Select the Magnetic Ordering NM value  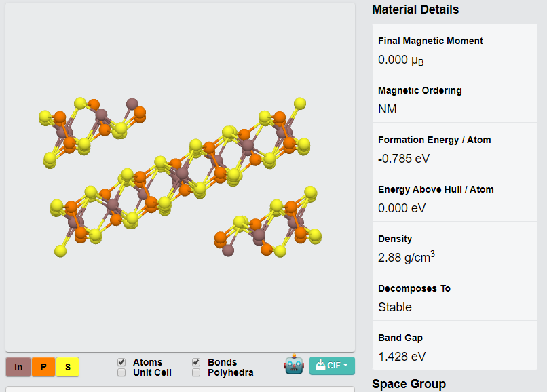pos(388,109)
